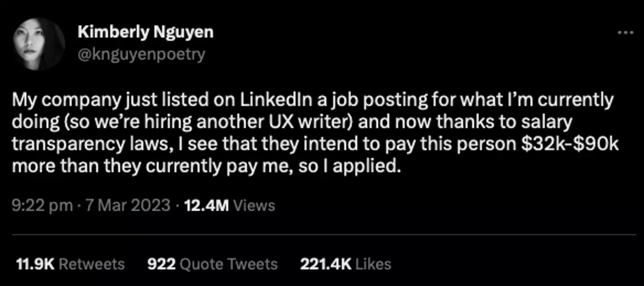Image resolution: width=644 pixels, height=286 pixels.
Task: Click the 12.4M Views counter
Action: click(x=205, y=205)
